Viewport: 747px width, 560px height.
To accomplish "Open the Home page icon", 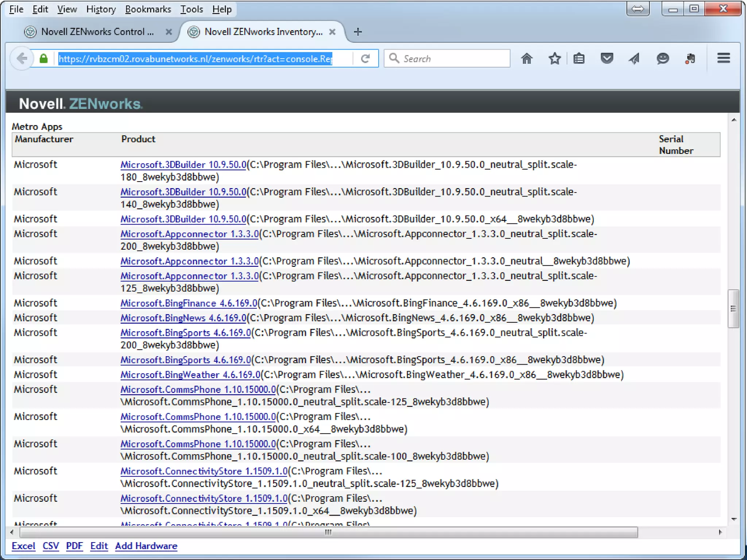I will (527, 58).
